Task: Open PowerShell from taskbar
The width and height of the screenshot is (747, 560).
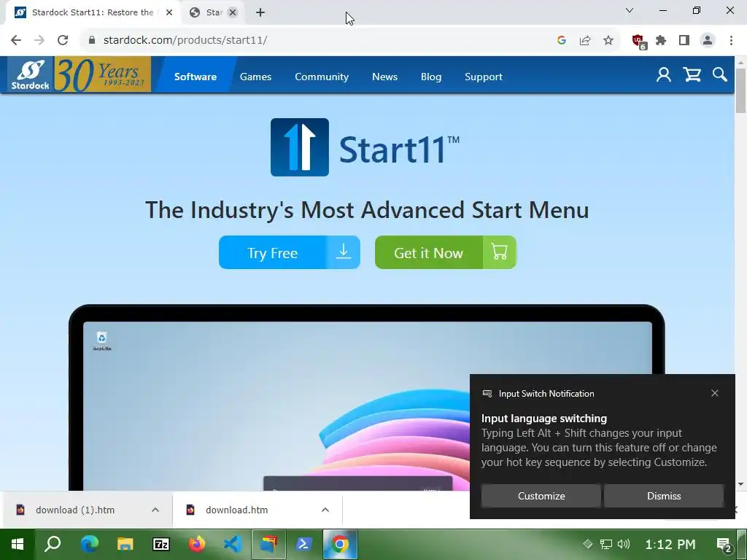Action: click(304, 544)
